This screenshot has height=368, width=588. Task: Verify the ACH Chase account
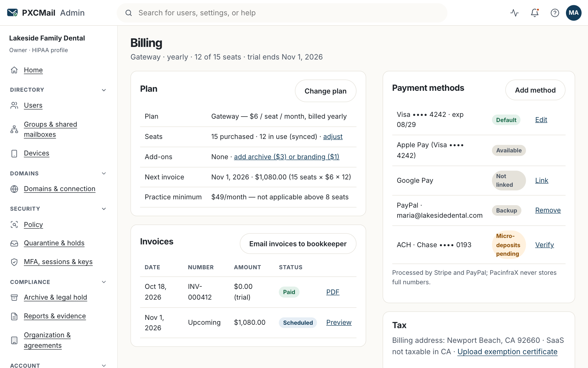coord(544,245)
